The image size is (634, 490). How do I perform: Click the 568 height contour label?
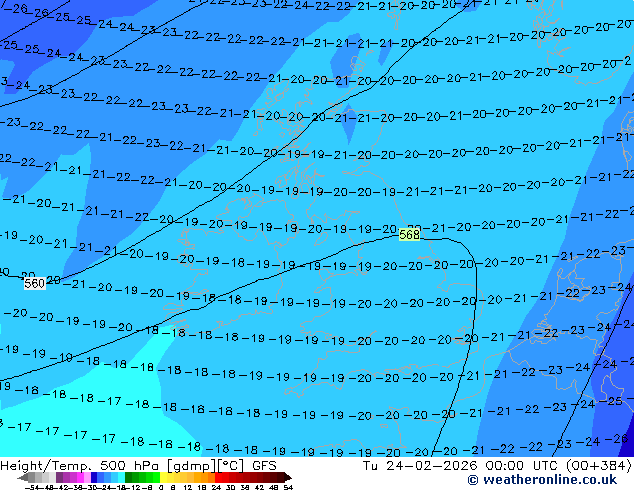(409, 234)
